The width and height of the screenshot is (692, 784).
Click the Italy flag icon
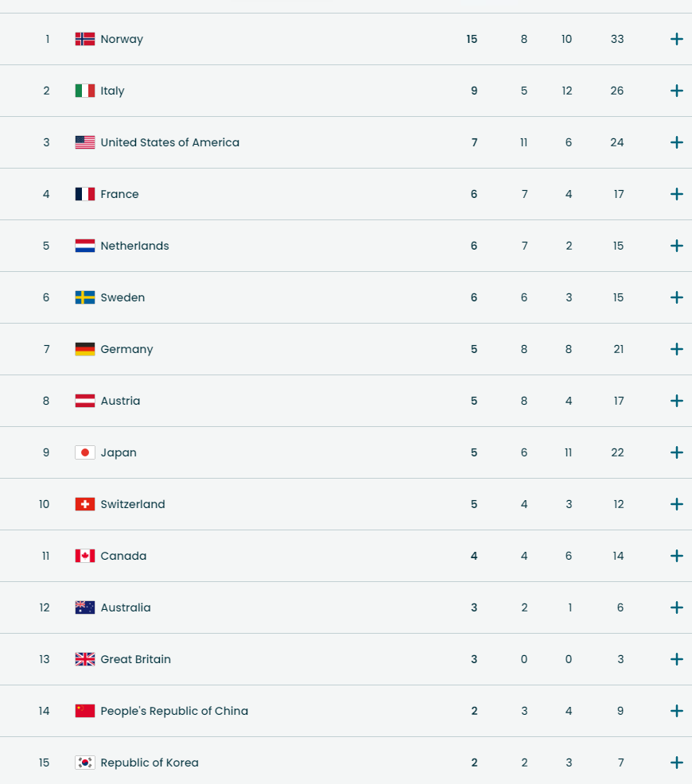[x=85, y=91]
